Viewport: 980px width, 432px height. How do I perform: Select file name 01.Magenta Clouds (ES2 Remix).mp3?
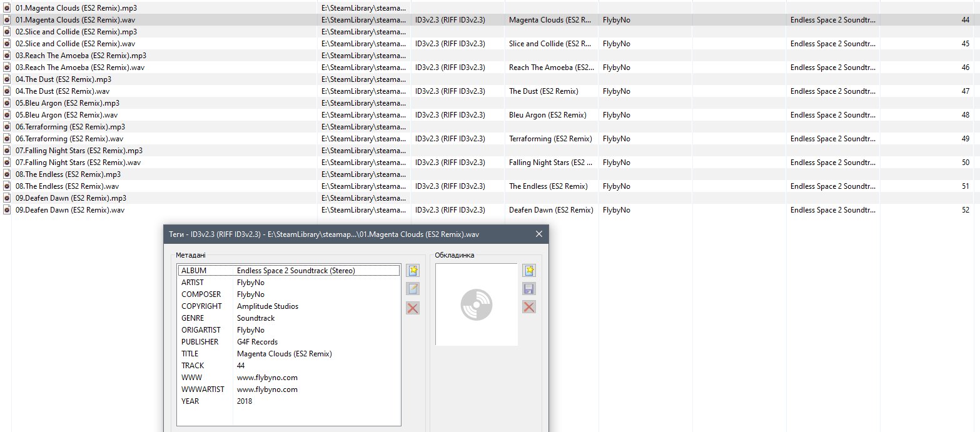[76, 8]
